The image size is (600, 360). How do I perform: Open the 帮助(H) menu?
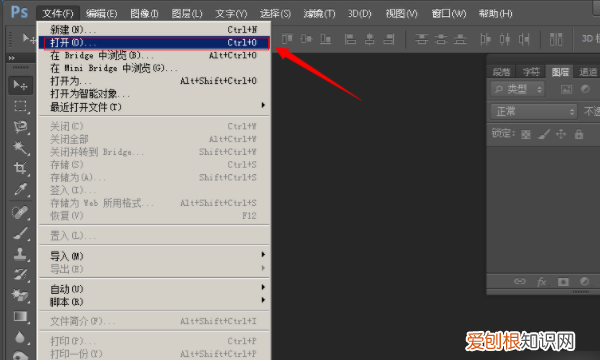(496, 14)
